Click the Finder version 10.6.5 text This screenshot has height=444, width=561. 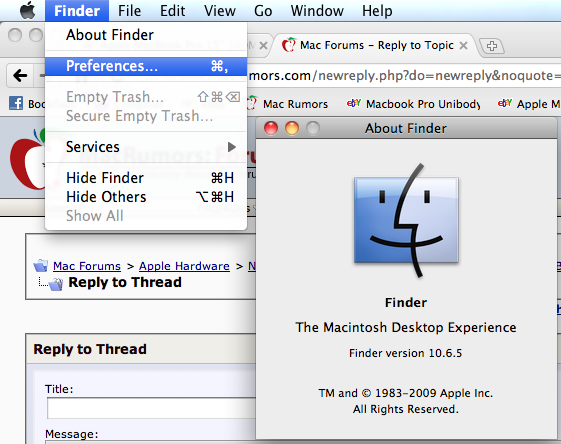406,353
